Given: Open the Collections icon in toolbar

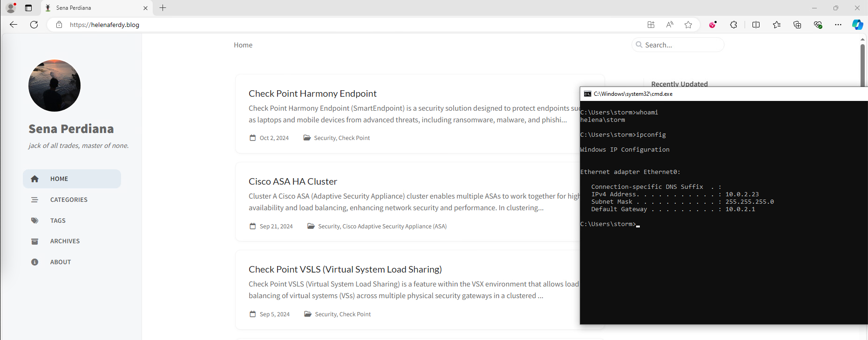Looking at the screenshot, I should pos(797,25).
